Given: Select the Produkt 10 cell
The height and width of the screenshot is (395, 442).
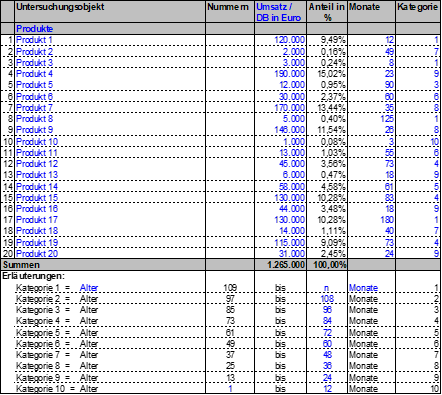Looking at the screenshot, I should (110, 142).
